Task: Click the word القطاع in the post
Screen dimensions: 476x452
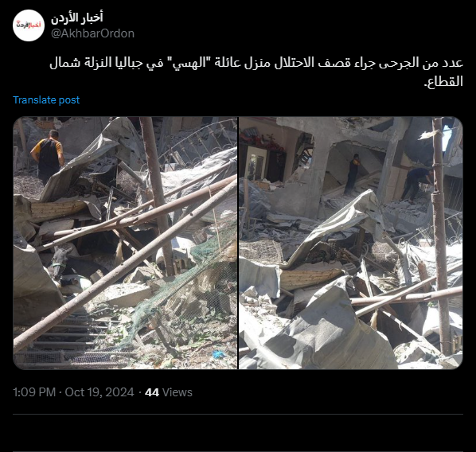Action: tap(443, 82)
